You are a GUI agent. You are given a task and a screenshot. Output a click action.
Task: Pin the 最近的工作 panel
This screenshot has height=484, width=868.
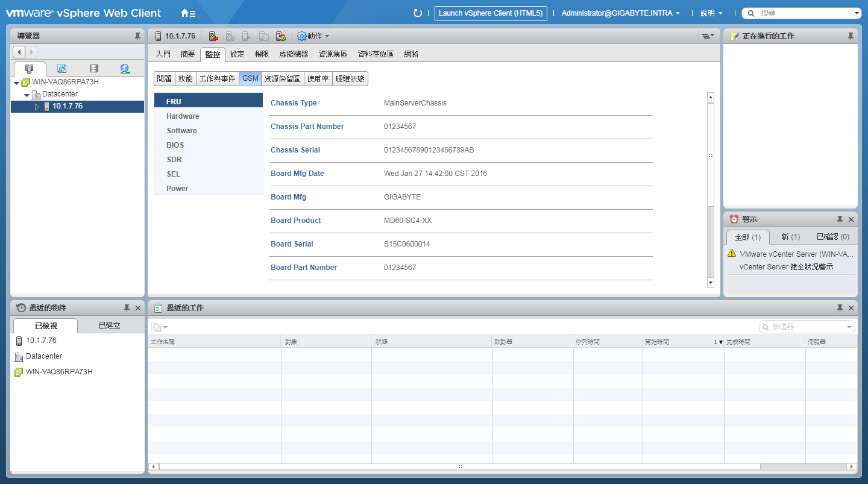840,308
